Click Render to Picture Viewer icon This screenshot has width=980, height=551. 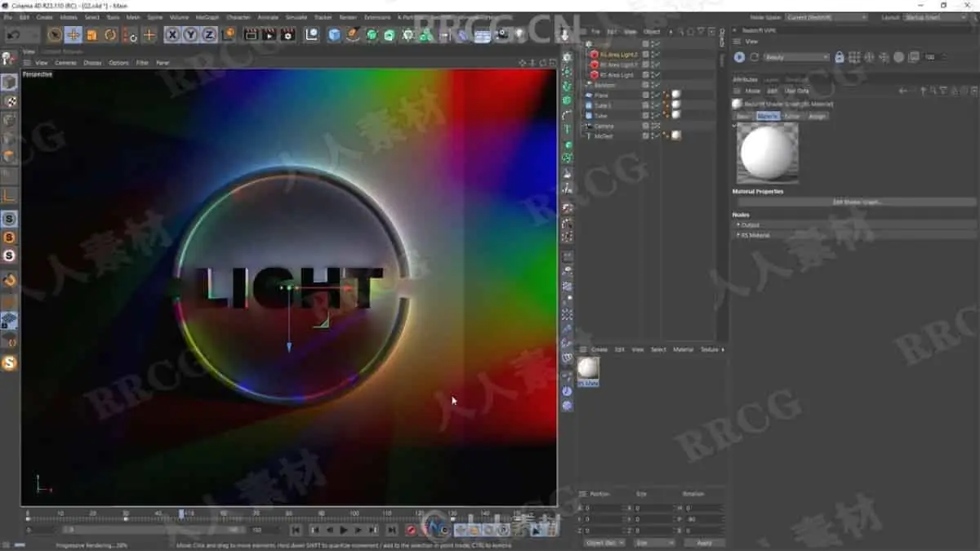(269, 35)
